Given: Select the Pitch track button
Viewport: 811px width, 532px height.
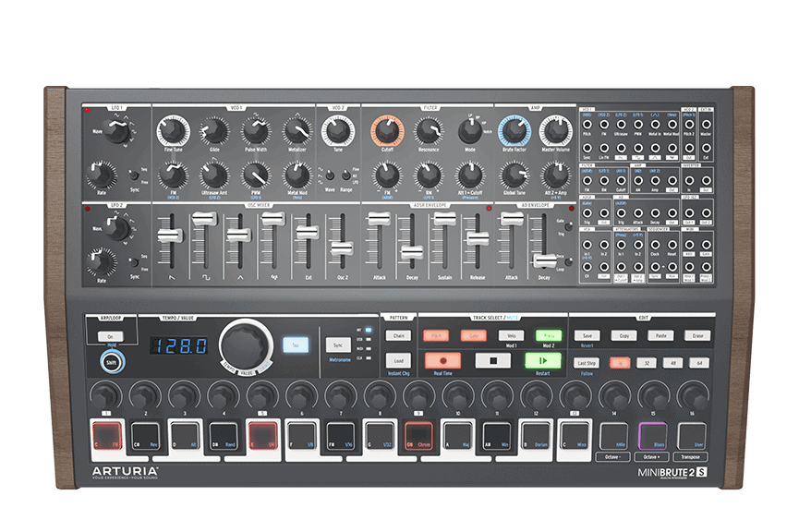Looking at the screenshot, I should [436, 335].
